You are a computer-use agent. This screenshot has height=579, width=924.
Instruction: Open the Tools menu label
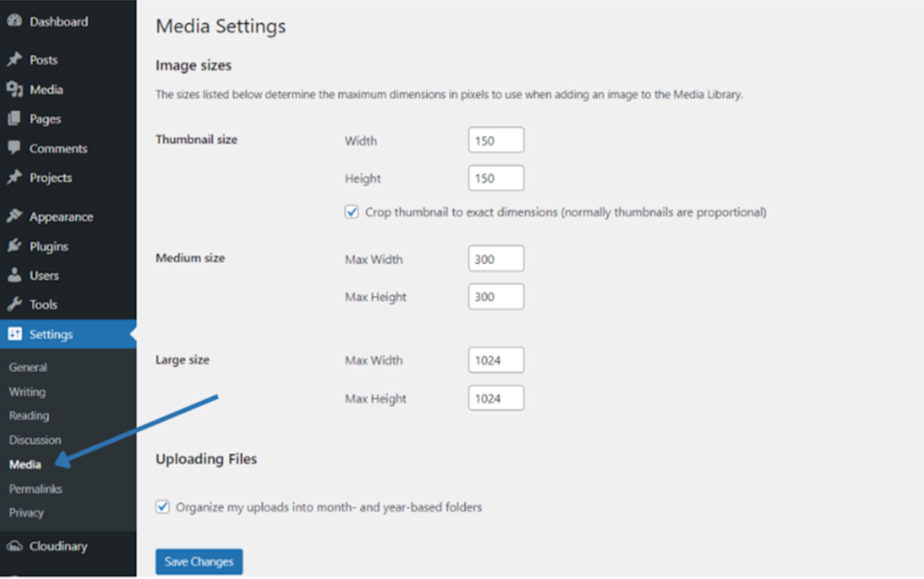[43, 305]
